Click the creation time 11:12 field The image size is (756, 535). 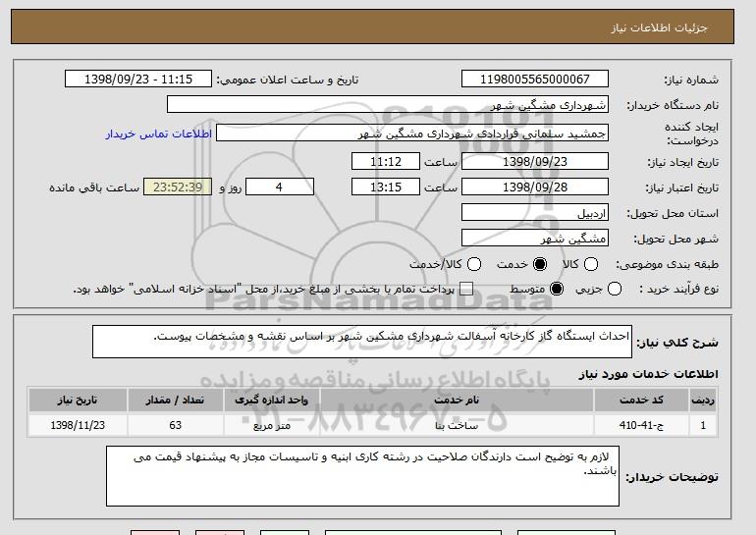click(386, 161)
